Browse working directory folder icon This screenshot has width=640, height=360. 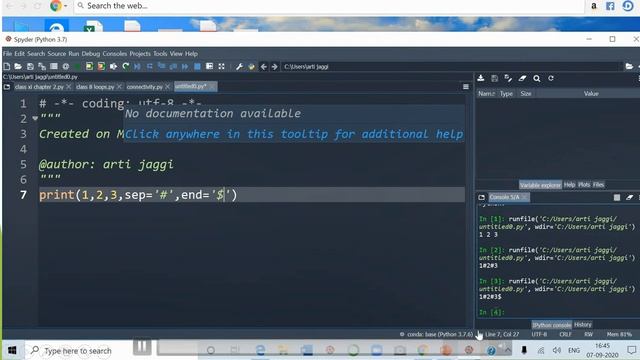point(629,66)
